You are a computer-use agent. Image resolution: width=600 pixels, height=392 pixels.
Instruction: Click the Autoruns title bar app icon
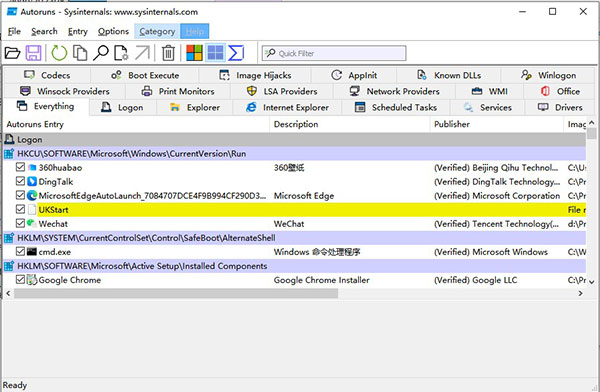pyautogui.click(x=12, y=11)
